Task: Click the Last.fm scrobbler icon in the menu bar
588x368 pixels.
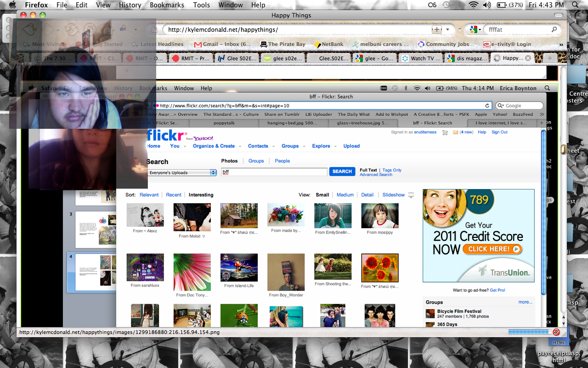Action: 432,5
